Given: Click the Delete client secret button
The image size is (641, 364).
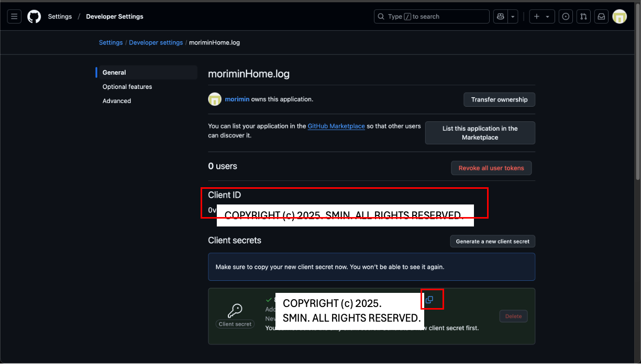Looking at the screenshot, I should click(x=513, y=316).
